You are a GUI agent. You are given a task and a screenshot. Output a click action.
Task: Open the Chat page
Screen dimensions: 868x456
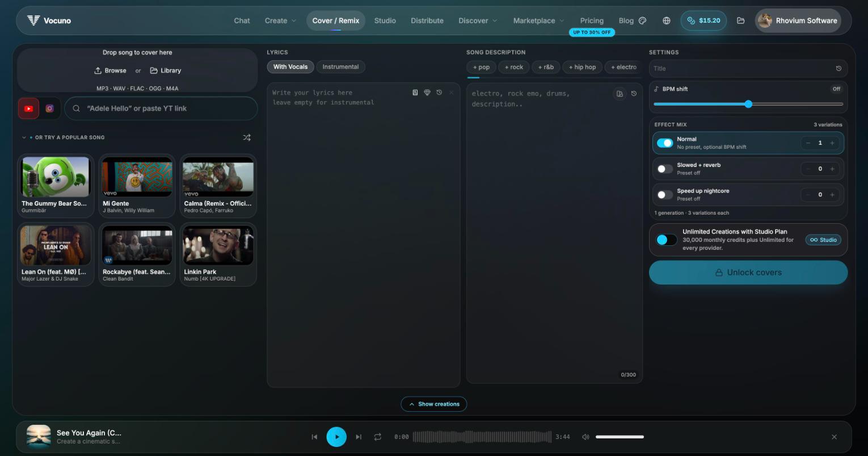(242, 20)
